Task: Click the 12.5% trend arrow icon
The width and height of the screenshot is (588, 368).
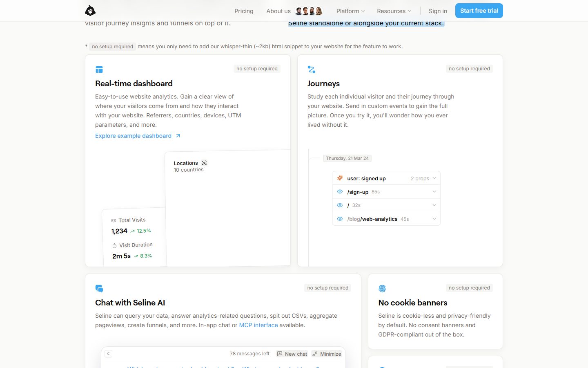Action: pos(133,231)
